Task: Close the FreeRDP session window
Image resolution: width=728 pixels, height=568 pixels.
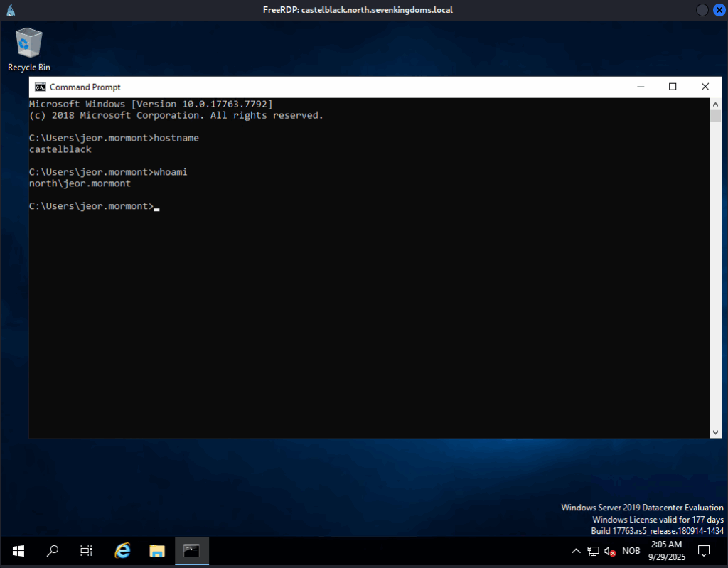Action: pos(718,10)
